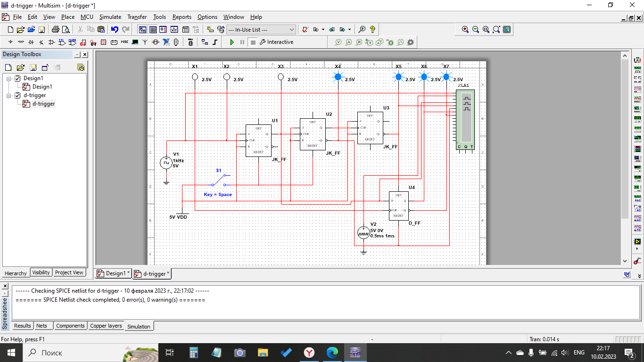This screenshot has height=362, width=644.
Task: Select the XLA1 logic analyzer instrument
Action: point(465,120)
